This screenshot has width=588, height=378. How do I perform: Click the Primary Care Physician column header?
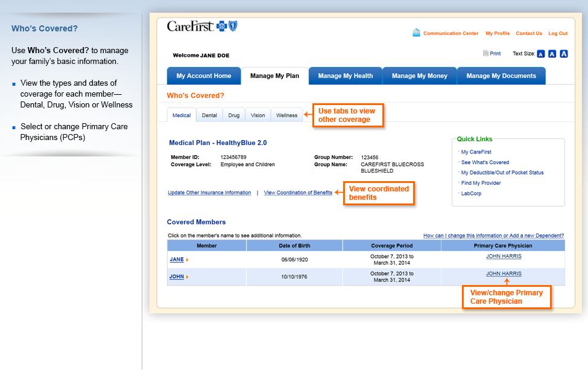coord(503,246)
